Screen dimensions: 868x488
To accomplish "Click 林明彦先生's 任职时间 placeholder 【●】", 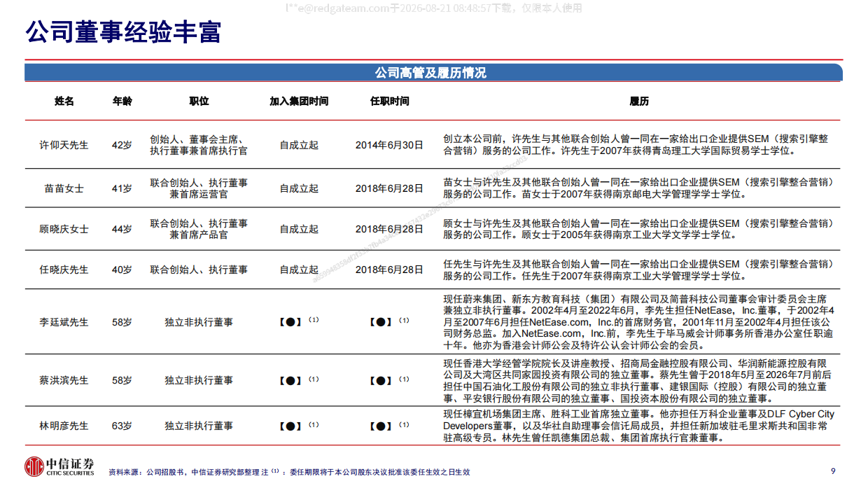I will [381, 426].
